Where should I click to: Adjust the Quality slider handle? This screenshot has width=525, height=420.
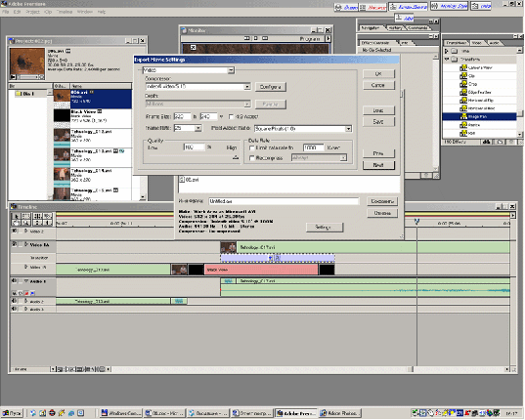(x=236, y=157)
